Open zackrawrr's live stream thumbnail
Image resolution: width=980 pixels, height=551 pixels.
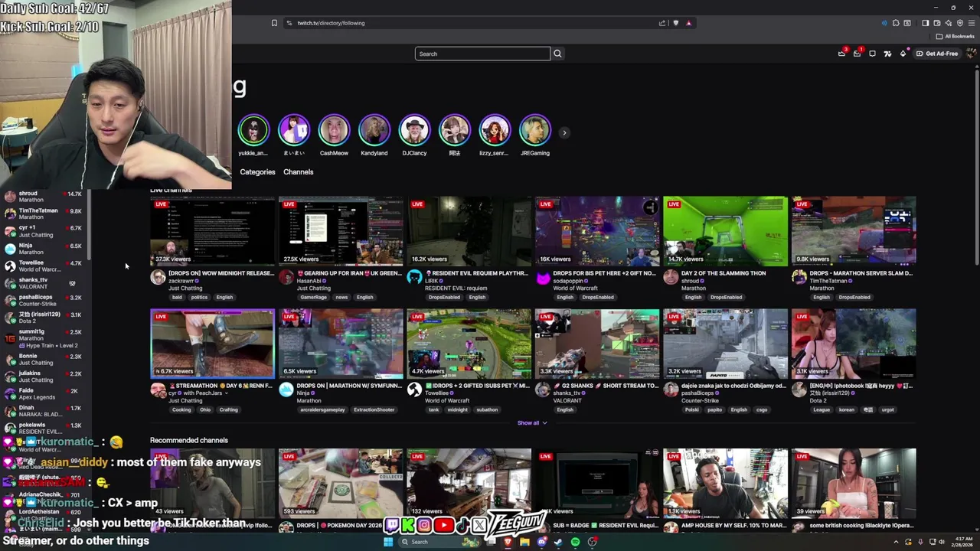pos(212,231)
